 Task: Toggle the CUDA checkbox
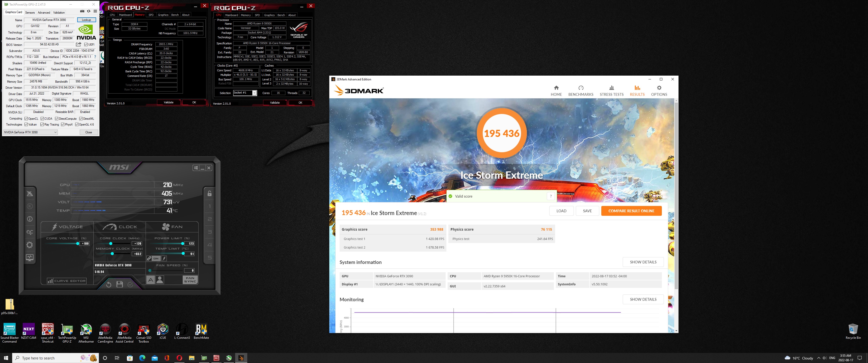[42, 118]
